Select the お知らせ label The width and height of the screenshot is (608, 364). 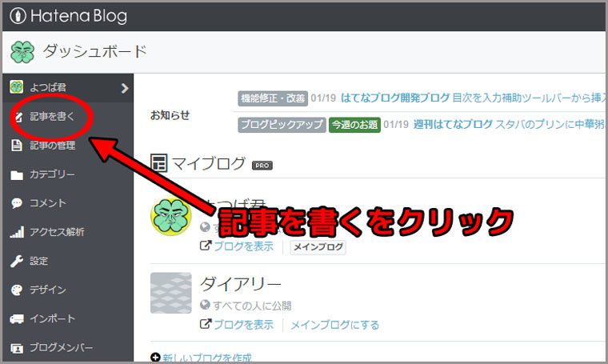click(170, 115)
